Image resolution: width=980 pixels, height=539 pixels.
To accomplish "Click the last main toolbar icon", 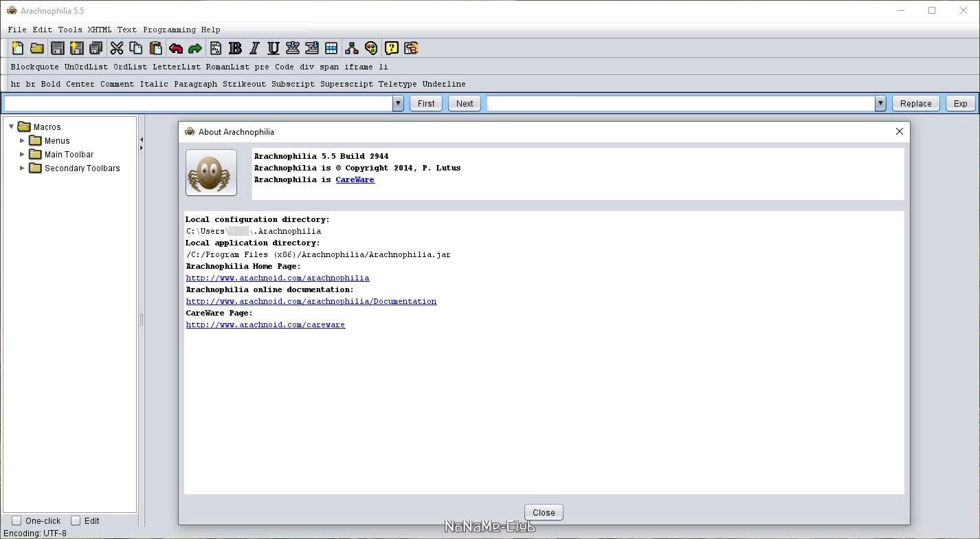I will pyautogui.click(x=411, y=48).
